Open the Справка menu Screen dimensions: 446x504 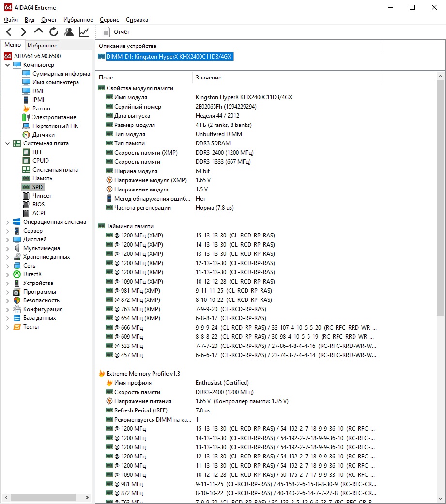tap(137, 20)
